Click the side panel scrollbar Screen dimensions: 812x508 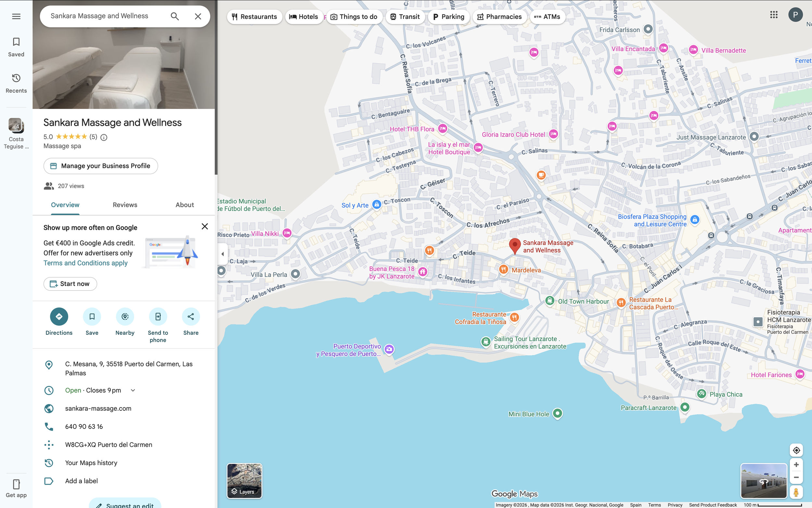click(216, 87)
